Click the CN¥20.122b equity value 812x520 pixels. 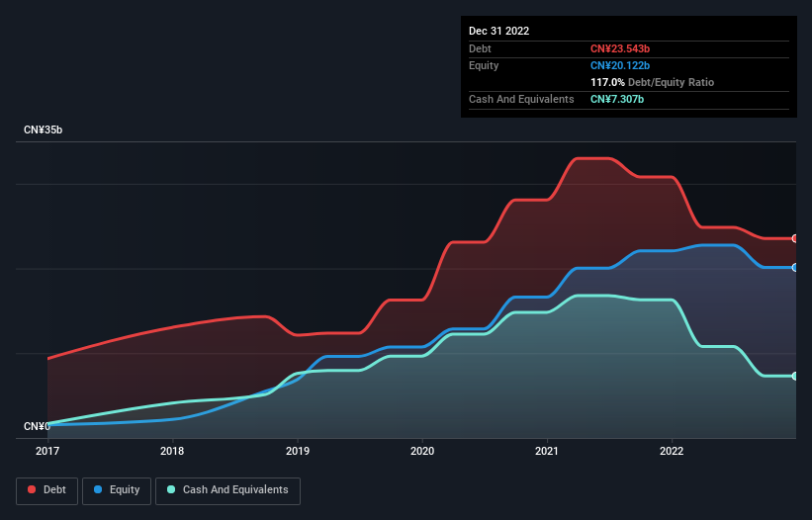tap(620, 65)
